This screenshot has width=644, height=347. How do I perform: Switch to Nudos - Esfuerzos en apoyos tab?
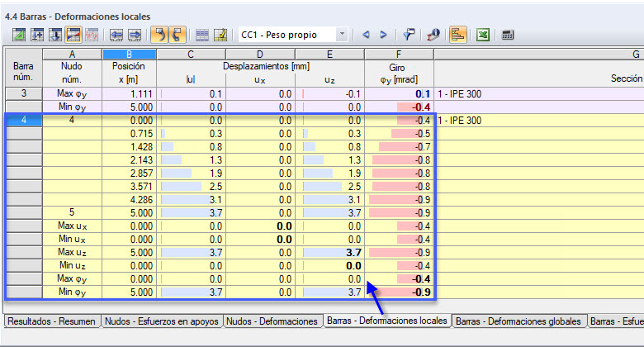coord(161,321)
